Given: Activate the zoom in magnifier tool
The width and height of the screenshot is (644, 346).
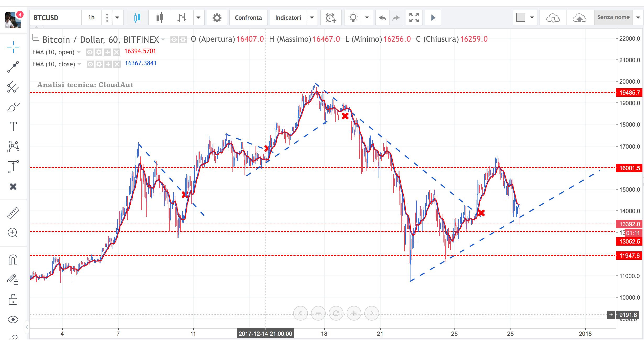Looking at the screenshot, I should pos(13,233).
